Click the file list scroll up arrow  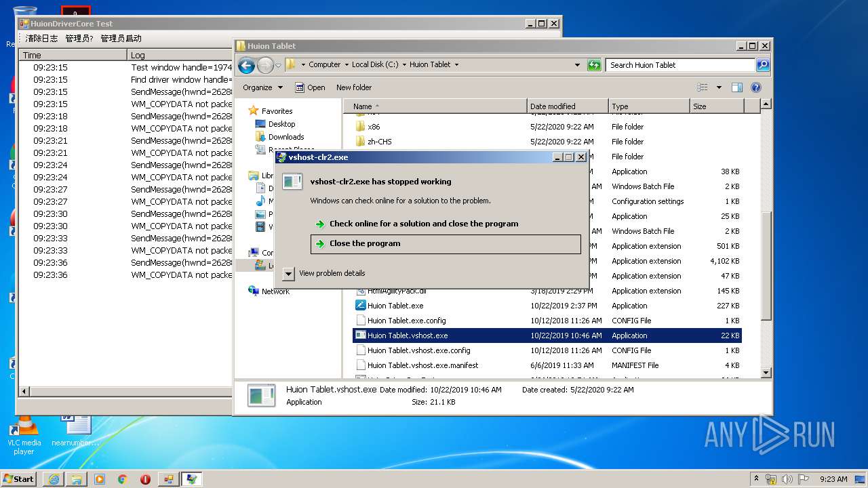766,104
